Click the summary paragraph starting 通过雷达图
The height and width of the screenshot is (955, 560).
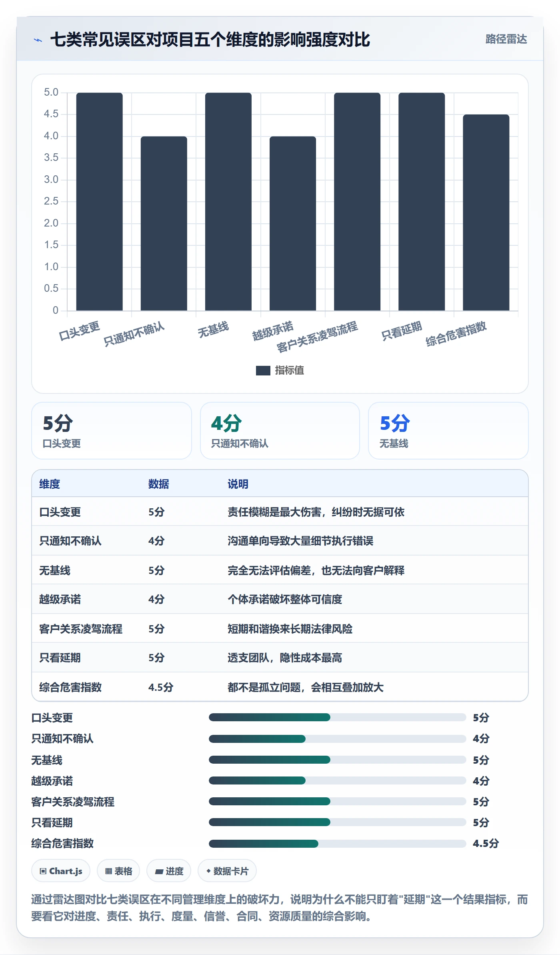[280, 908]
